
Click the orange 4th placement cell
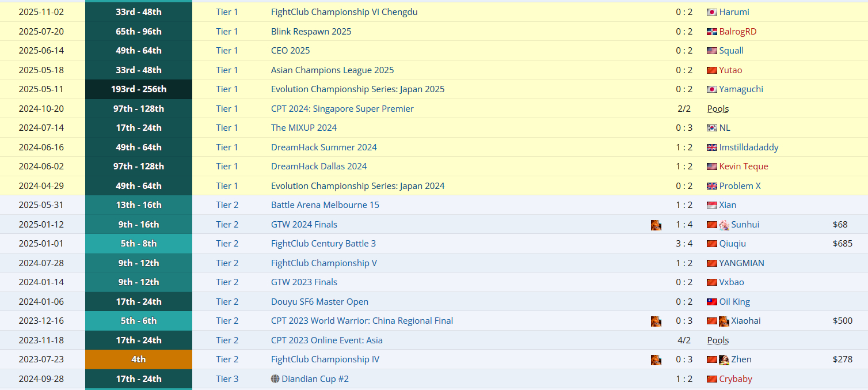(139, 359)
